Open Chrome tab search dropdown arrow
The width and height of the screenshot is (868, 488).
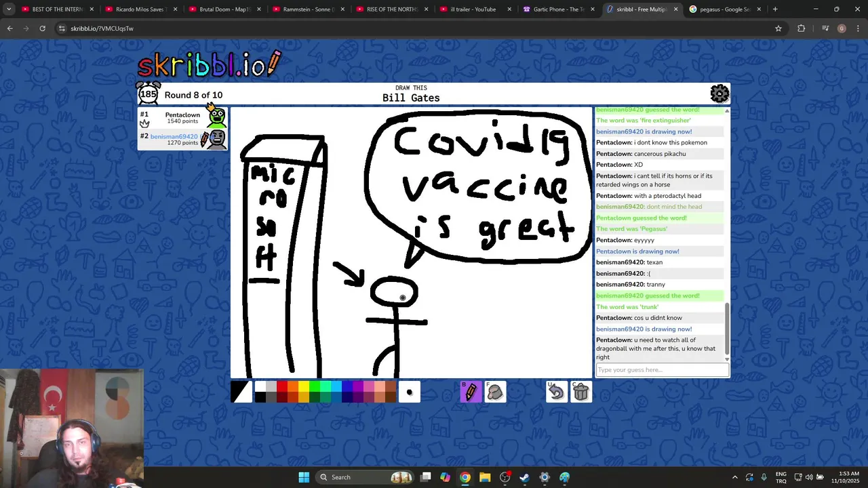9,9
